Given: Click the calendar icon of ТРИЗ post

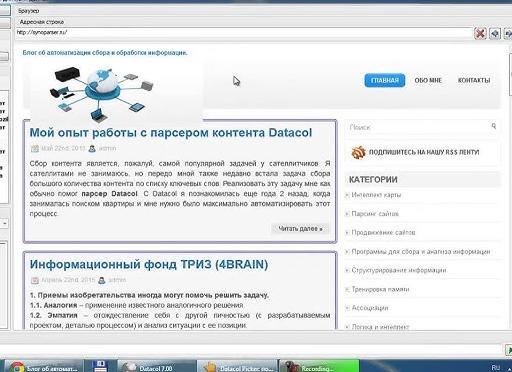Looking at the screenshot, I should (35, 280).
